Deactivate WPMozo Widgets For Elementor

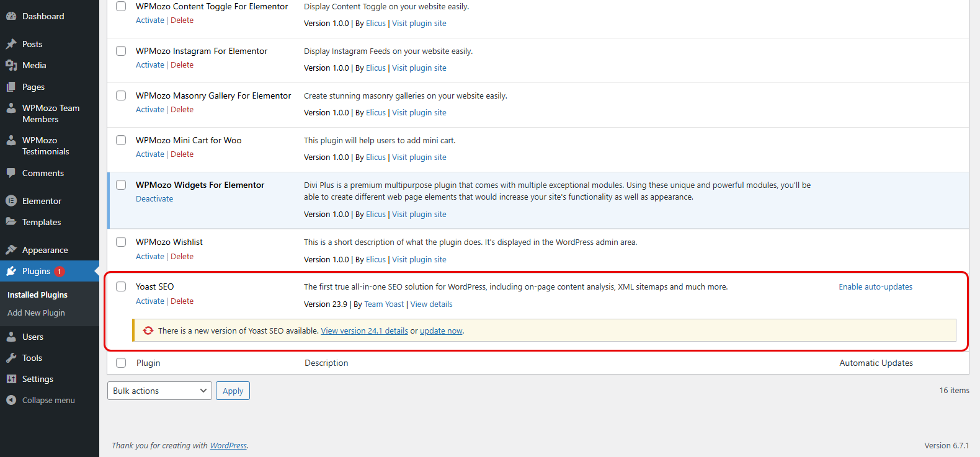click(154, 198)
